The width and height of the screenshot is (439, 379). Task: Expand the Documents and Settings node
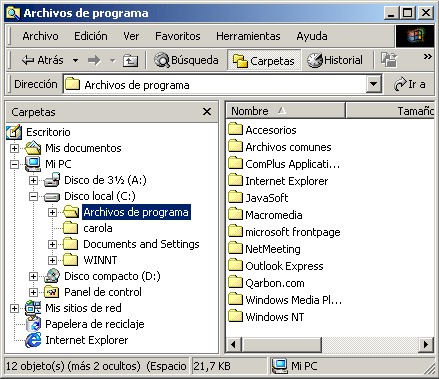(52, 244)
